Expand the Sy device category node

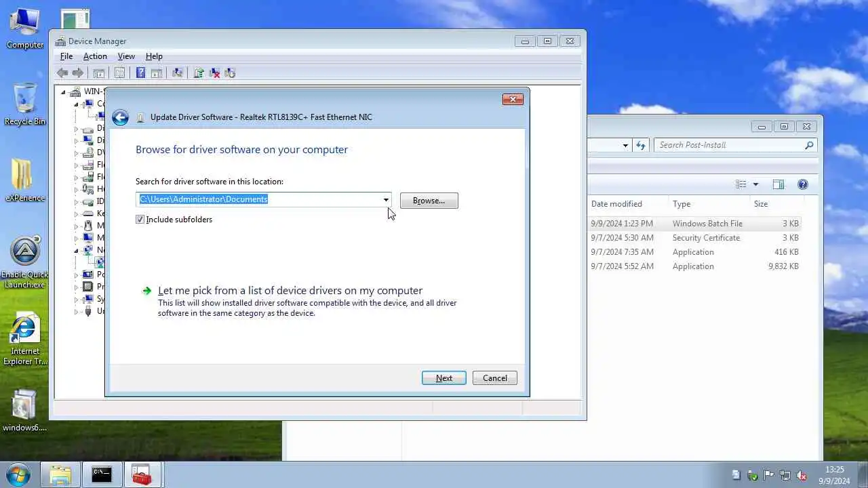(76, 299)
